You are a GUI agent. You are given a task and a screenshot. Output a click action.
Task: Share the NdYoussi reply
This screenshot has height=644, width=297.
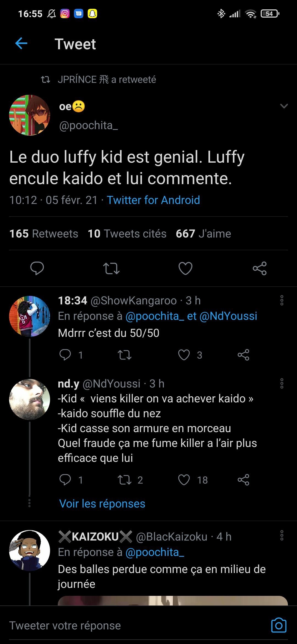tap(243, 480)
